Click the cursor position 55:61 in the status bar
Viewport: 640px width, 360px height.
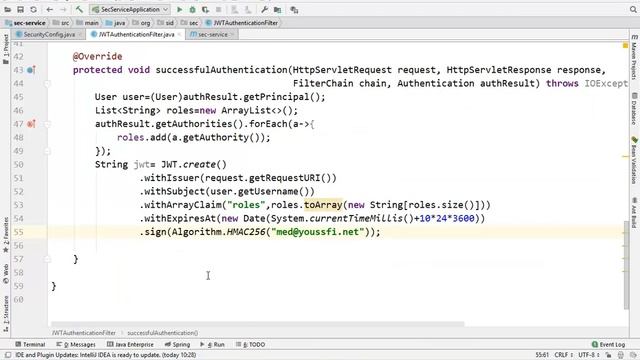tap(542, 355)
